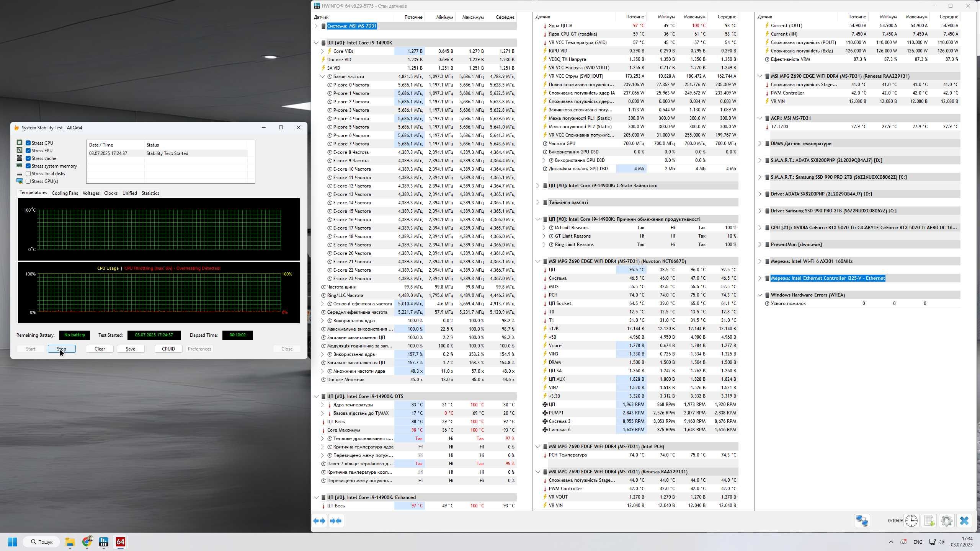
Task: Open network tray icon
Action: 932,542
